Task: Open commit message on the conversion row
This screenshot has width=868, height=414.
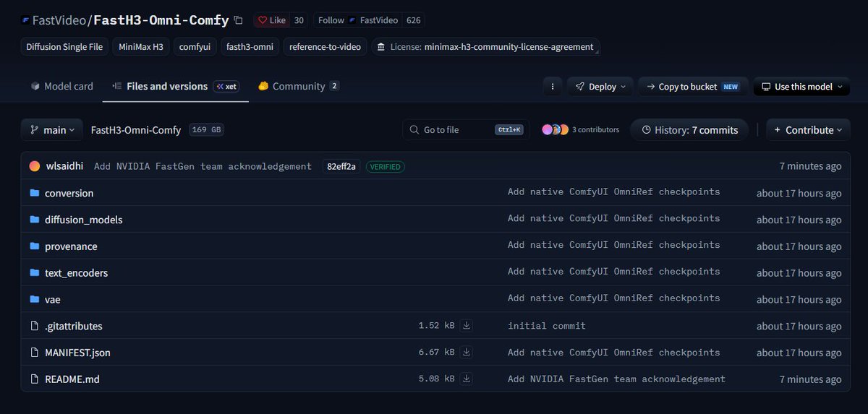Action: [x=614, y=192]
